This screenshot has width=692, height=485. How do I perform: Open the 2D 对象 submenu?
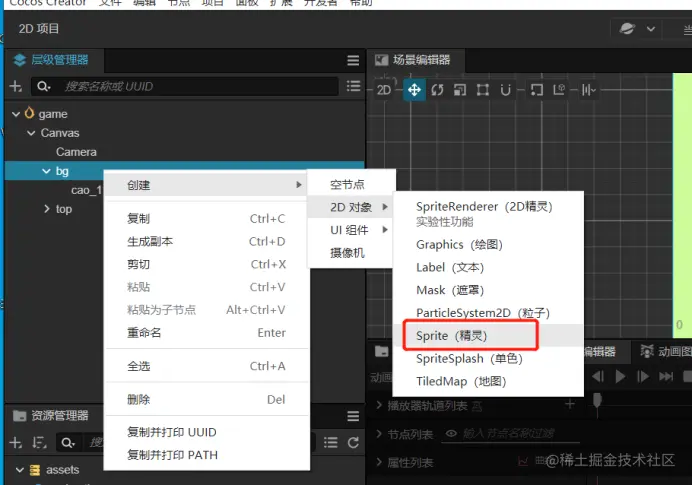point(351,207)
